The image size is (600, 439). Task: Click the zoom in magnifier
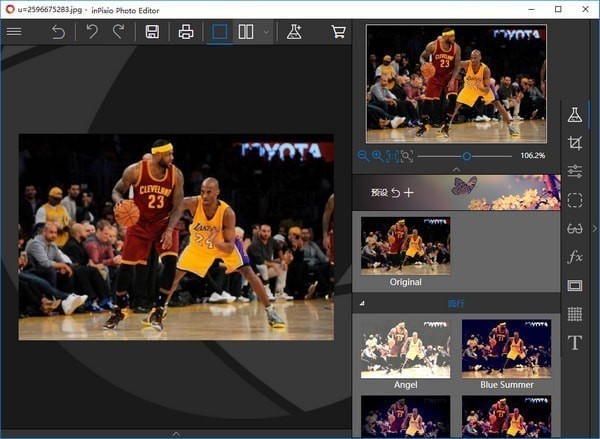pyautogui.click(x=377, y=156)
